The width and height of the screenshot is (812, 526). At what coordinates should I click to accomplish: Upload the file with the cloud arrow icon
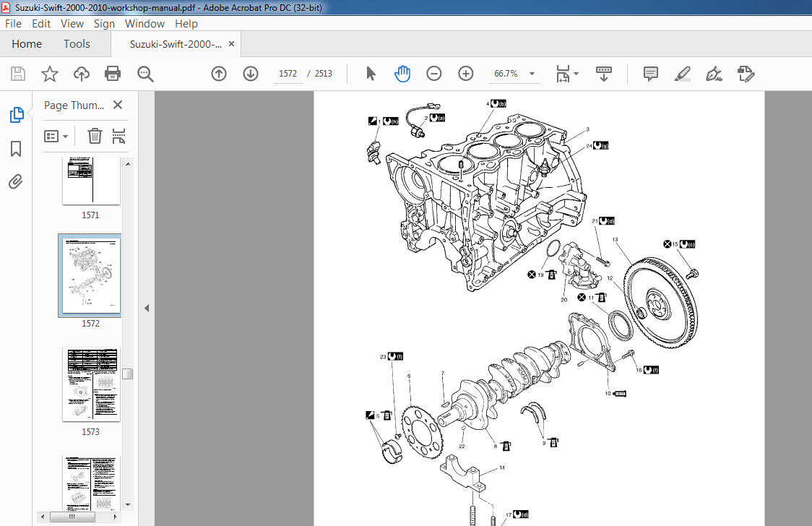pyautogui.click(x=82, y=74)
